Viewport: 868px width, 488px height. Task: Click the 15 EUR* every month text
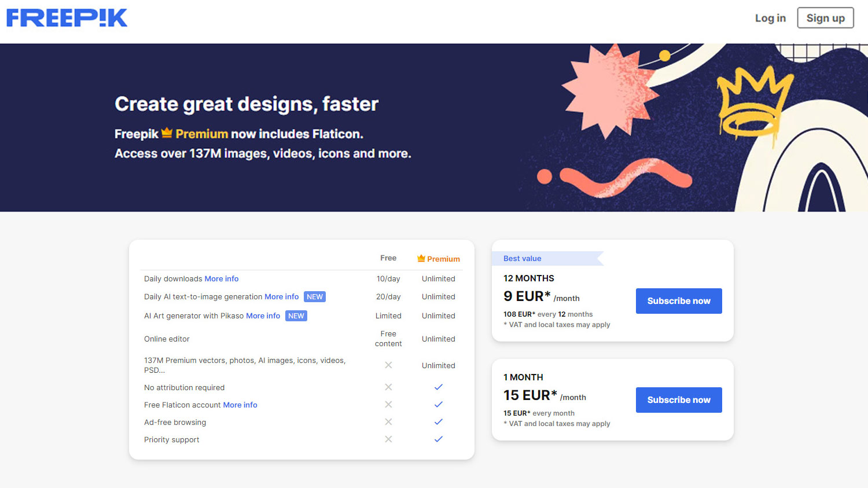pos(539,413)
